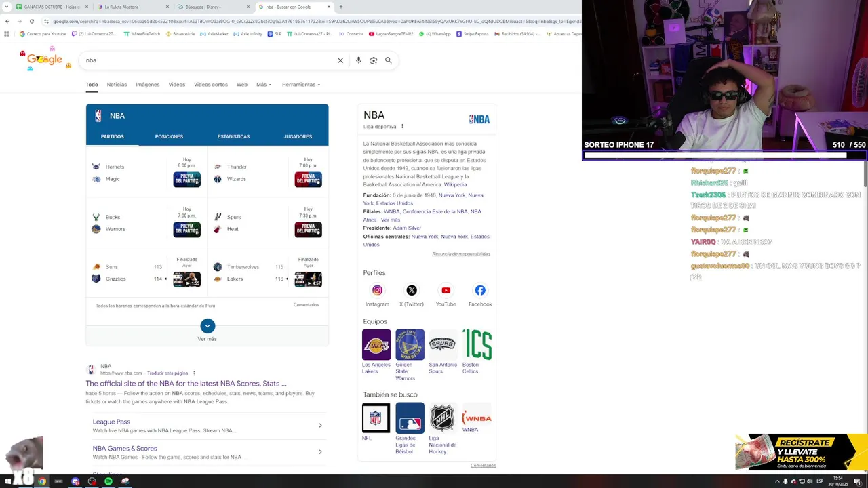The width and height of the screenshot is (868, 488).
Task: Click the WNBA affiliate link
Action: (391, 211)
